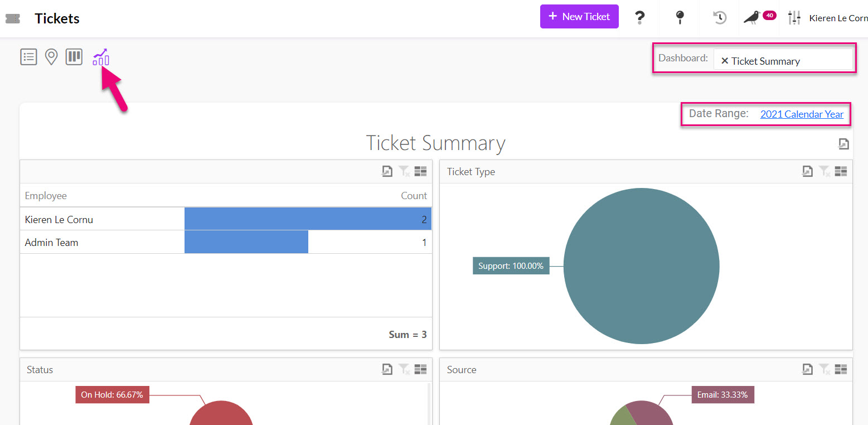
Task: Remove Ticket Summary using its x
Action: pos(725,61)
